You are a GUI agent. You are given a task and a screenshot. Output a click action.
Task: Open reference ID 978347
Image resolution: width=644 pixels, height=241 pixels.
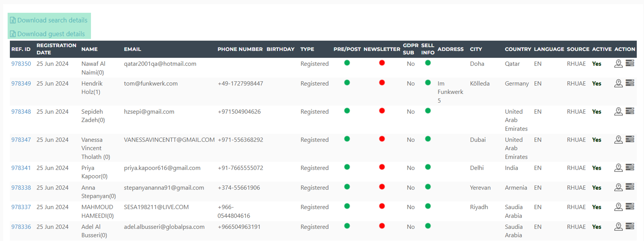21,140
